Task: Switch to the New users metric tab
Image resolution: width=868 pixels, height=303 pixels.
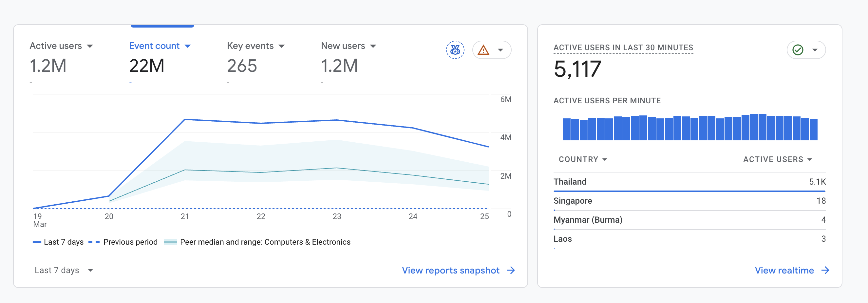Action: click(348, 46)
